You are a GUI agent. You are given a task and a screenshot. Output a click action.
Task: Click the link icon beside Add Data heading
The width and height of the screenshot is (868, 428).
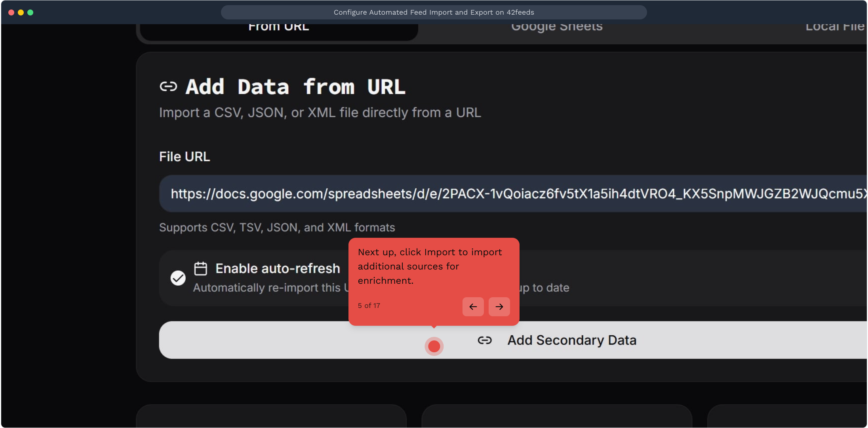(168, 86)
